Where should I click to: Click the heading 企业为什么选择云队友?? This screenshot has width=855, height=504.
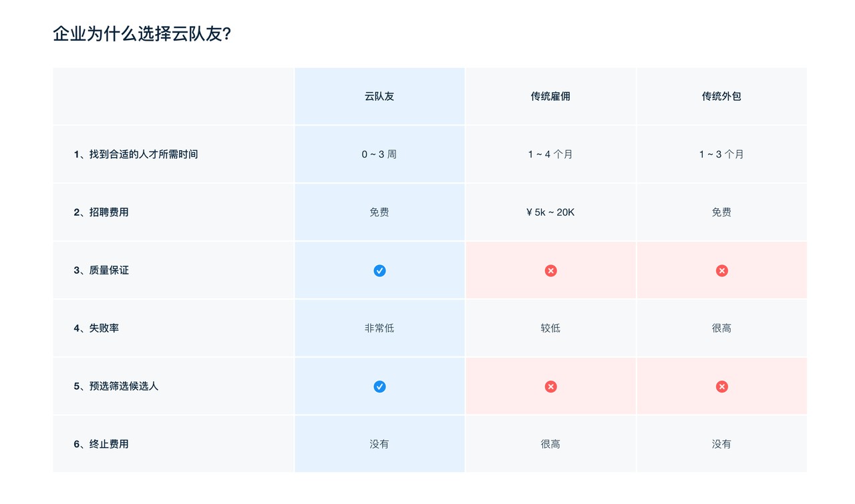pyautogui.click(x=142, y=34)
